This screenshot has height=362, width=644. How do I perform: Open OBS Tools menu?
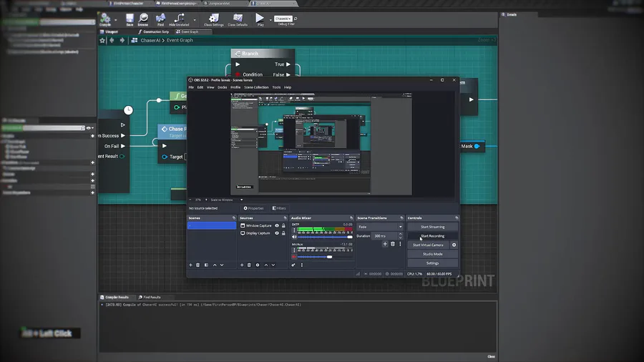click(x=276, y=87)
